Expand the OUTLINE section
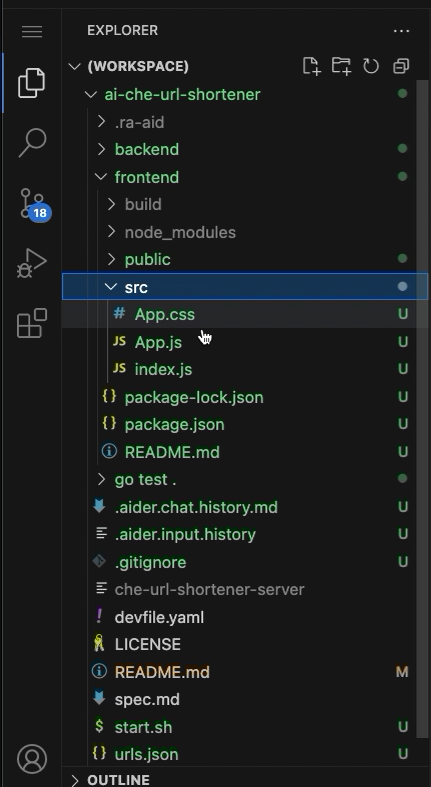 click(x=75, y=780)
